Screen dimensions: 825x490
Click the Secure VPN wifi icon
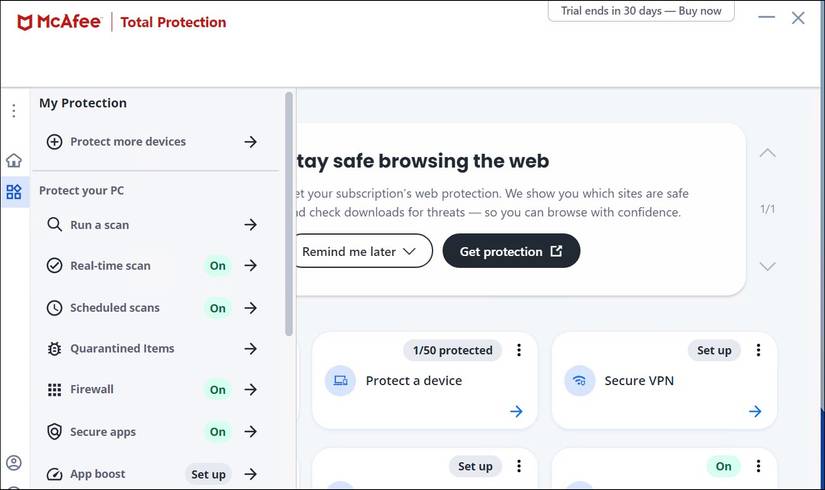coord(579,381)
